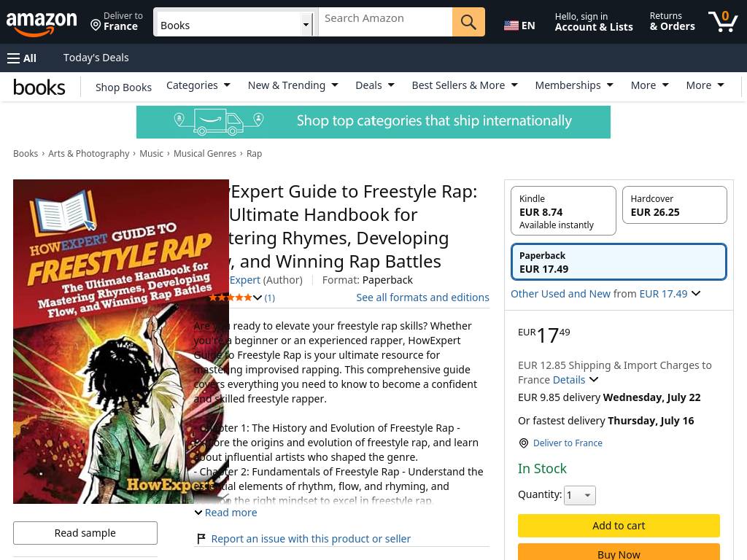Click the five-star rating stars
Viewport: 747px width, 560px height.
click(231, 297)
